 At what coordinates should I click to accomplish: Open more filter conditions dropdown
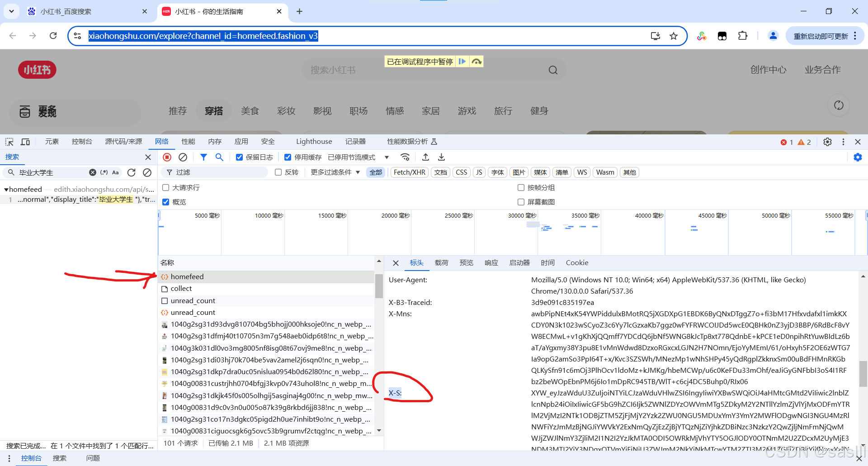tap(335, 172)
